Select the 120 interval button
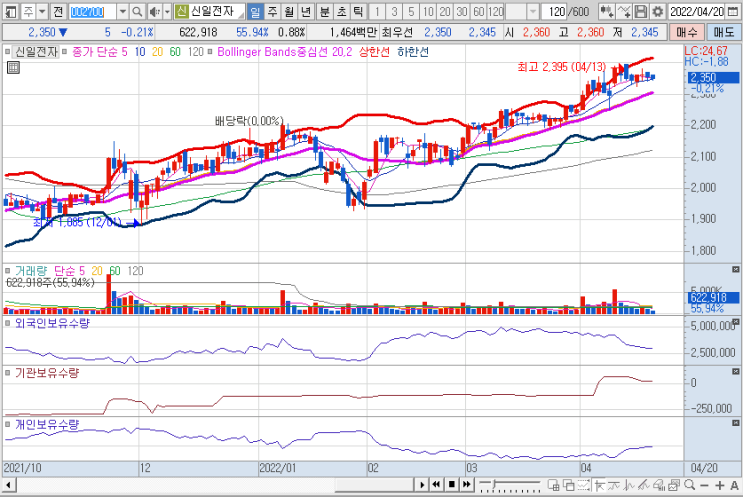 point(496,11)
